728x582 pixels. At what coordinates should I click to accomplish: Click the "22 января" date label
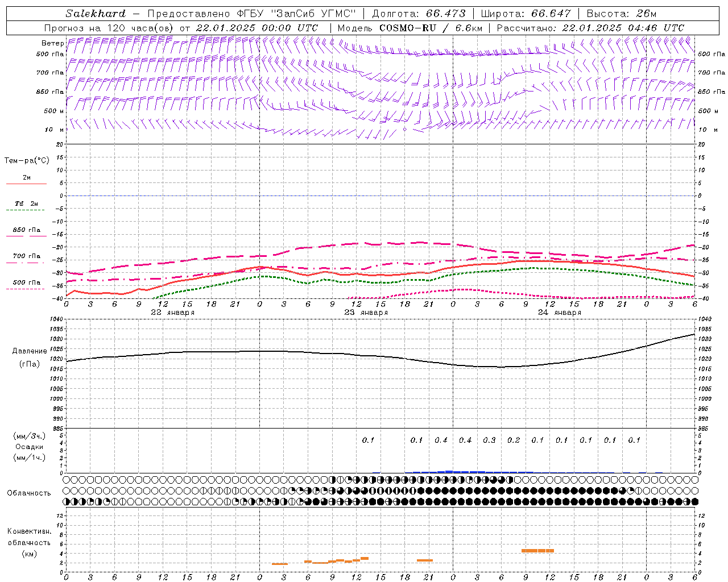(x=173, y=313)
